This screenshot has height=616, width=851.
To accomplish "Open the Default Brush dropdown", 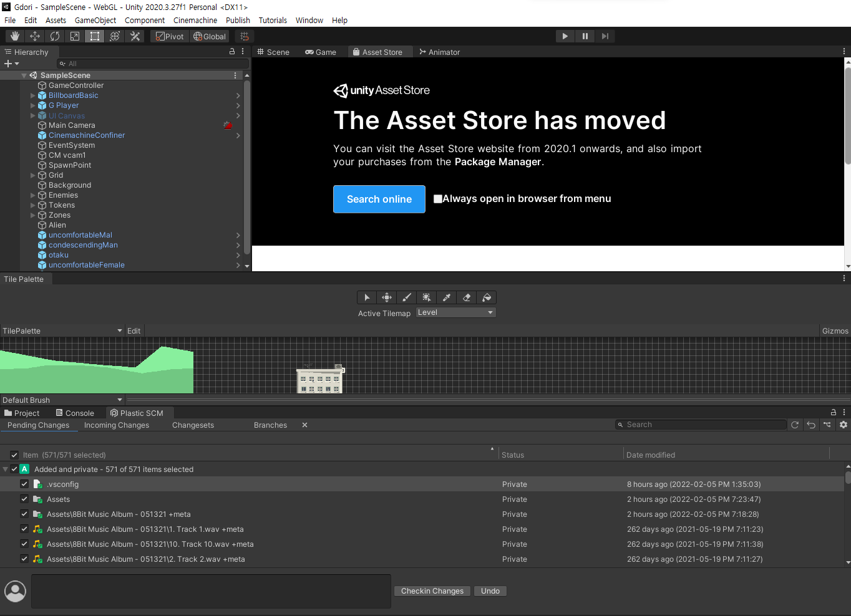I will point(62,400).
